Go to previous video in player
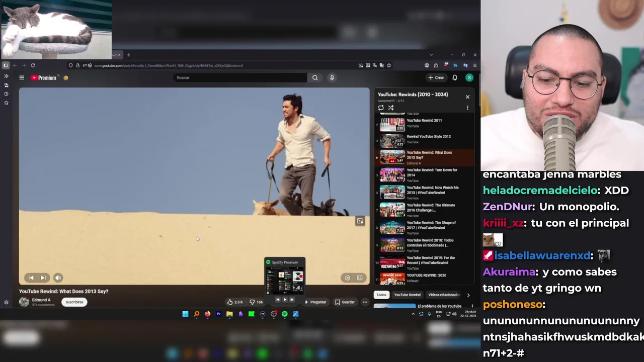 31,278
